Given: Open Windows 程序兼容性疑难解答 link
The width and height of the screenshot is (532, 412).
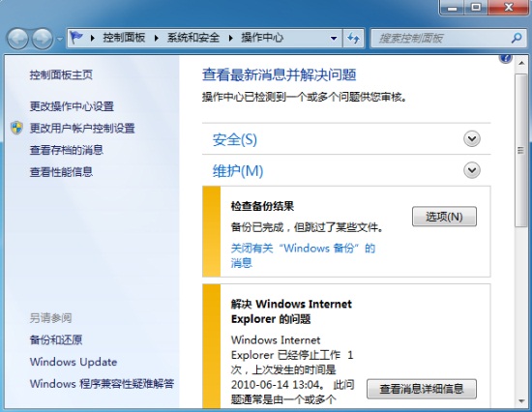Looking at the screenshot, I should (x=102, y=384).
